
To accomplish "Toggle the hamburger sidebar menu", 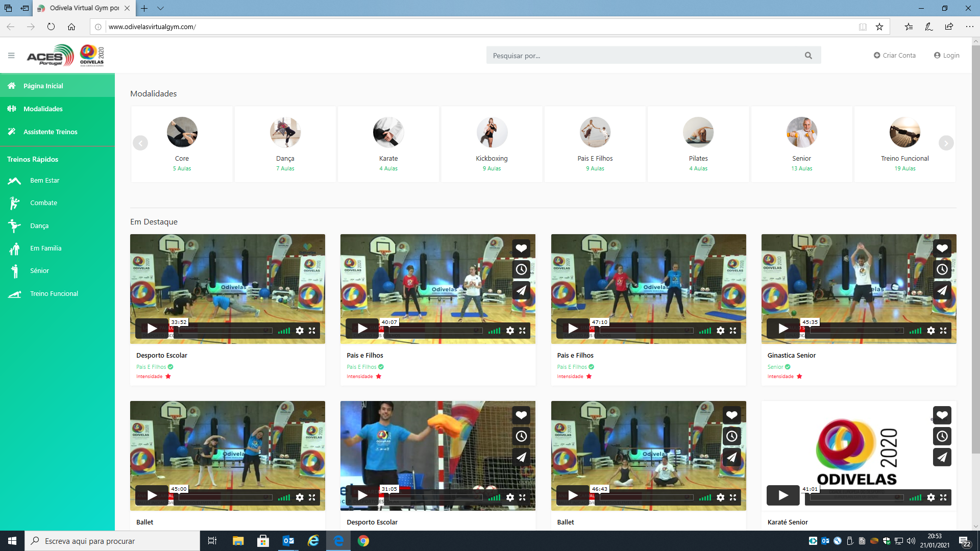I will [11, 56].
